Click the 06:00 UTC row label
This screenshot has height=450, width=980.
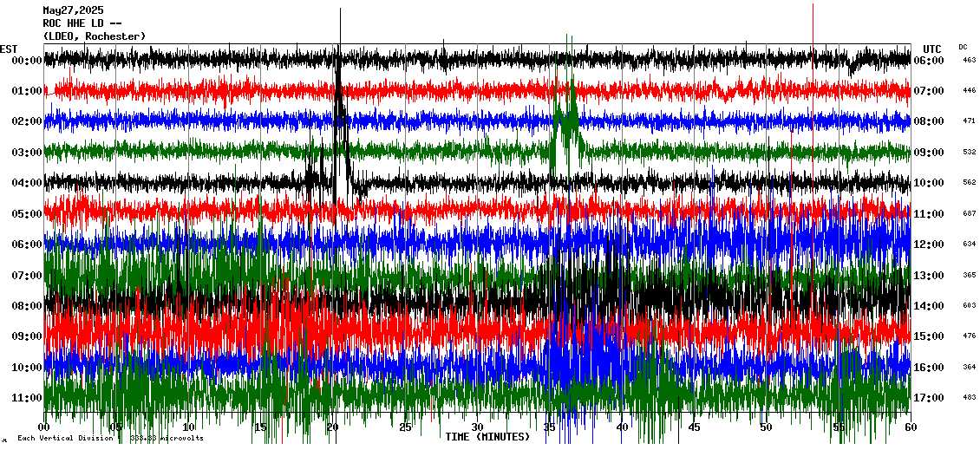click(929, 61)
